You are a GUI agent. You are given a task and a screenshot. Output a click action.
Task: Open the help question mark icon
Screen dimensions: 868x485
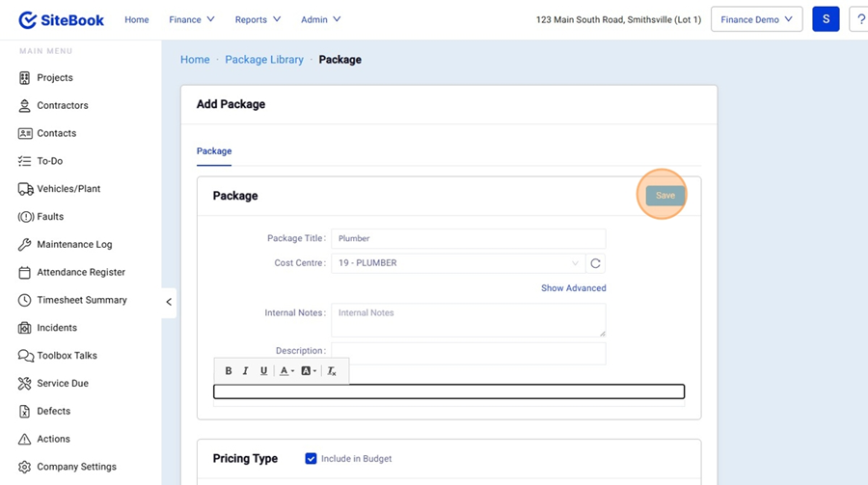860,19
